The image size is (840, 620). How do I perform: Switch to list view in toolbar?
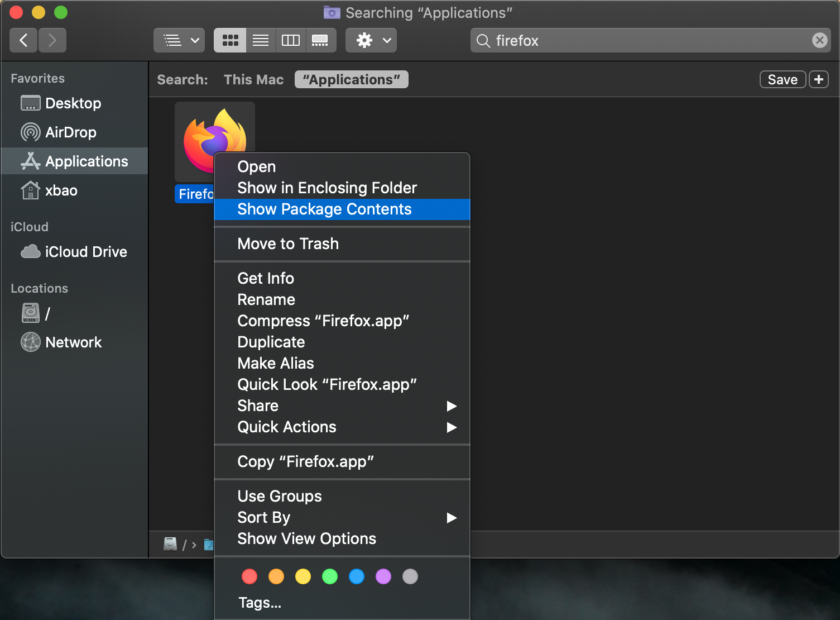(x=261, y=40)
